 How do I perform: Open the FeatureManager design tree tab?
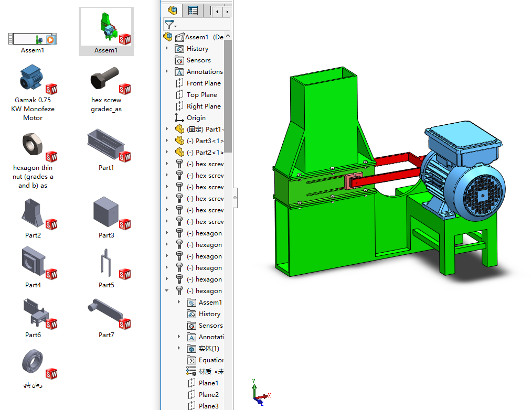pos(173,10)
